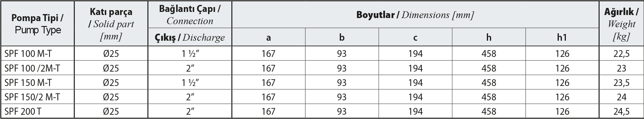Click the 24,5 weight value
The image size is (644, 119).
point(621,112)
